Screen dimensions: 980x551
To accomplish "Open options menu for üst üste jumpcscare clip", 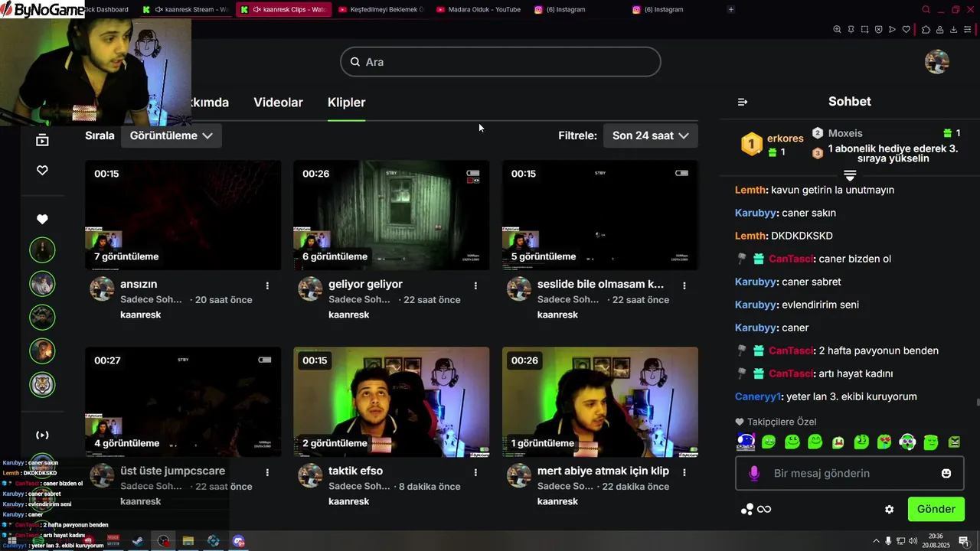I will coord(267,472).
